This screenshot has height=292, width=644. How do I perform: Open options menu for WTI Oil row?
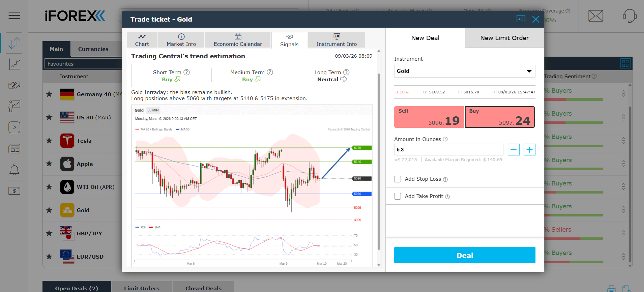tap(623, 186)
